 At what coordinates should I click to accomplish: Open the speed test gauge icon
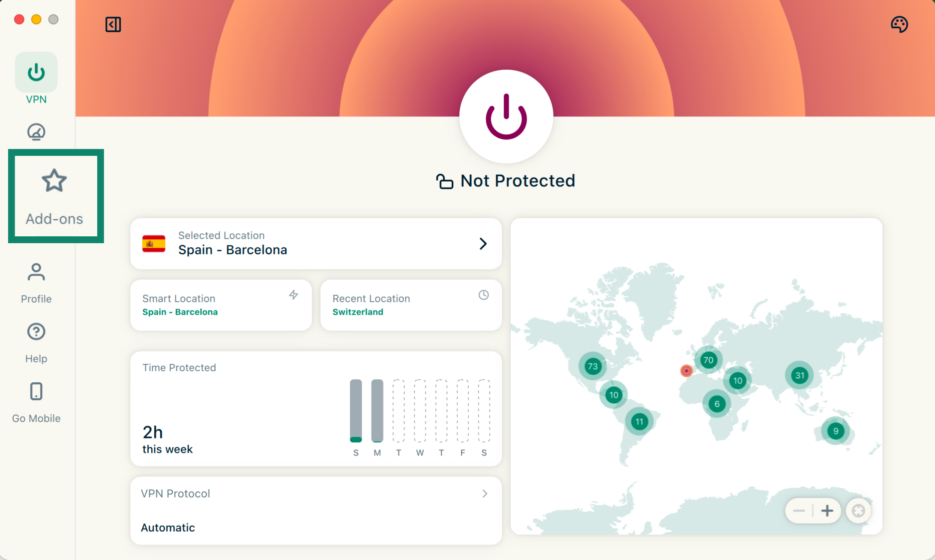pyautogui.click(x=36, y=132)
